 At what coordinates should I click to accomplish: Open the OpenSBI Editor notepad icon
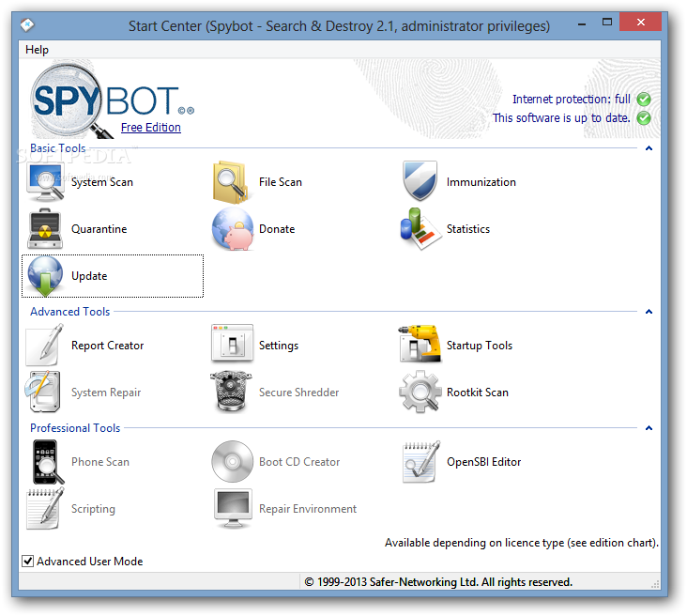(x=420, y=462)
